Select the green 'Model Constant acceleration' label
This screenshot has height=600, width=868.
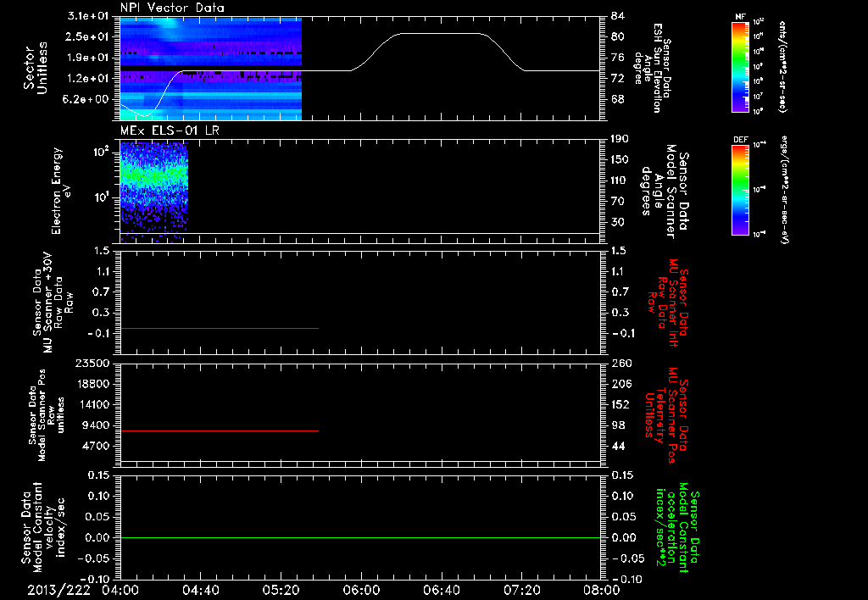pos(676,529)
